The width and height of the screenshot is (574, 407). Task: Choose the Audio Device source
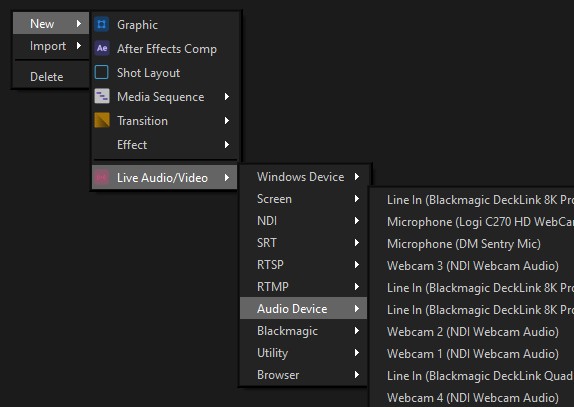pos(303,309)
